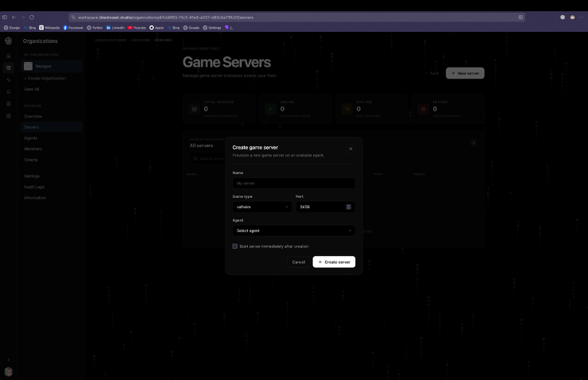Click the Online green checkmark icon
Screen dimensions: 588x380
coord(270,109)
